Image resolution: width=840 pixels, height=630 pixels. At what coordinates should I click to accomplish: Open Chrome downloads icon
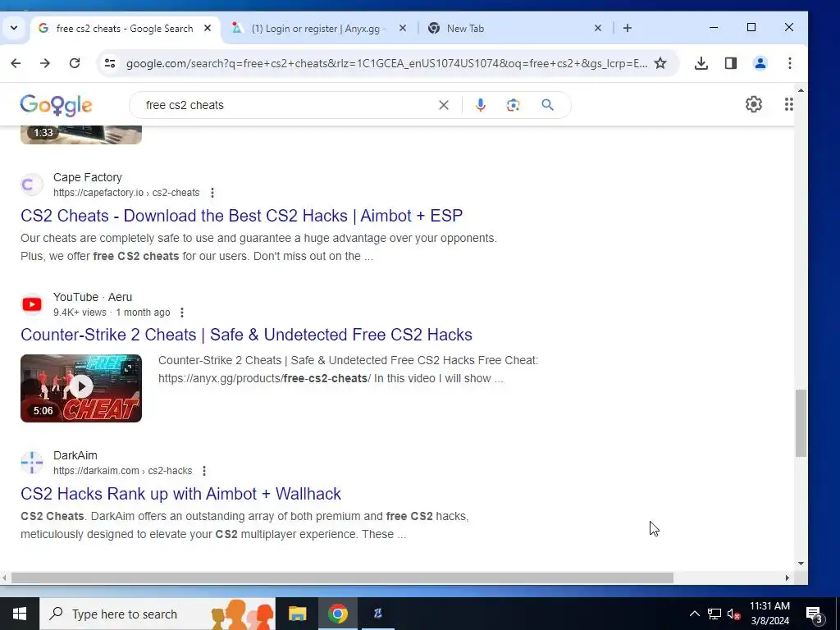[701, 63]
